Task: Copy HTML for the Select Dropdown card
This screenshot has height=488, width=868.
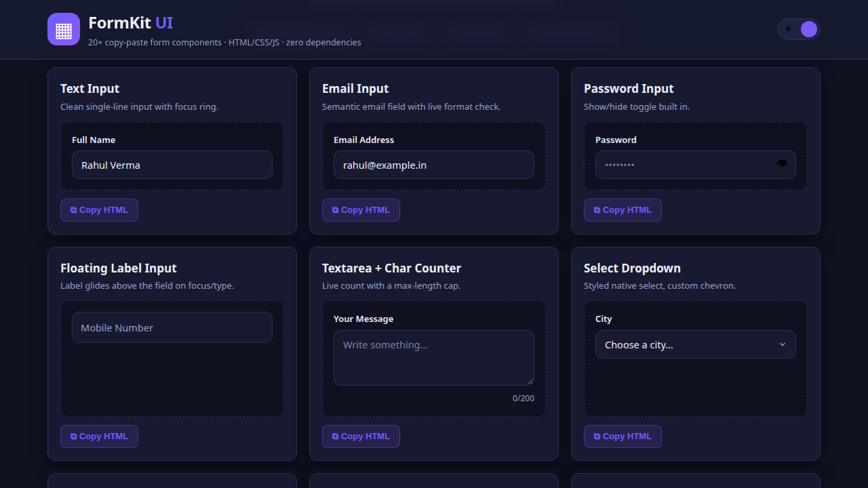Action: point(623,436)
